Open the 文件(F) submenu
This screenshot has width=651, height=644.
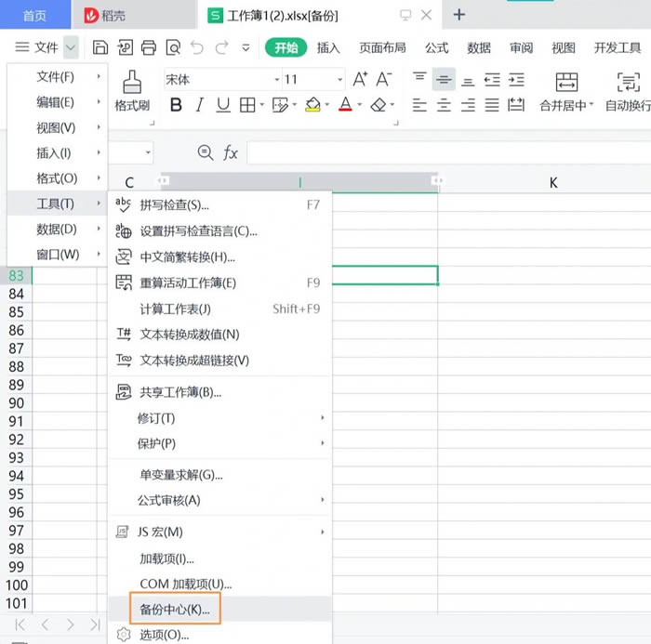[x=58, y=77]
